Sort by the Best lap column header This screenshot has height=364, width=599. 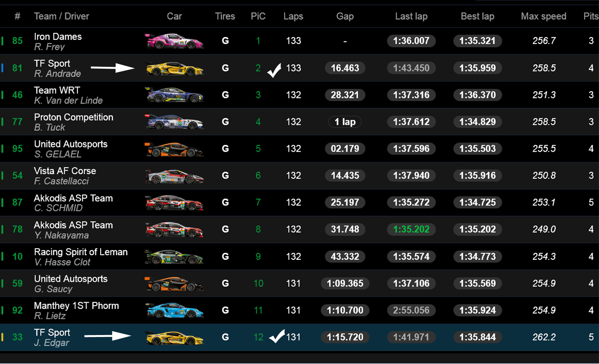point(477,16)
